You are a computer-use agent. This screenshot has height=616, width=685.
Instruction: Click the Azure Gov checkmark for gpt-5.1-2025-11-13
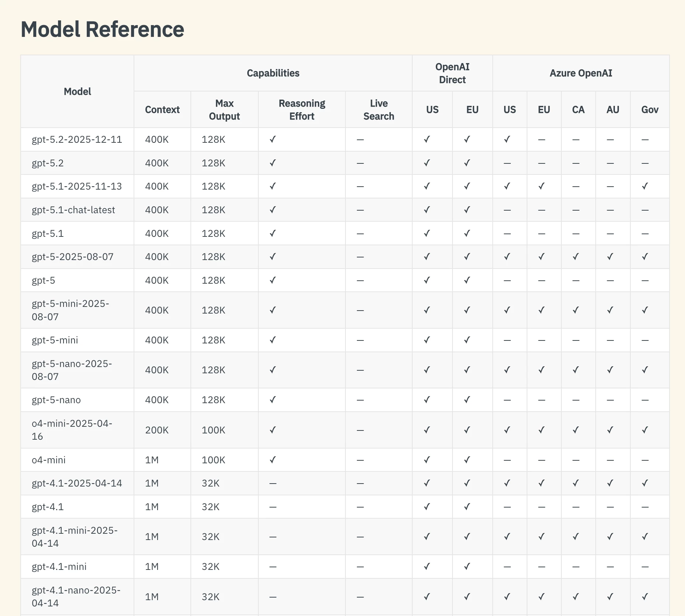645,186
